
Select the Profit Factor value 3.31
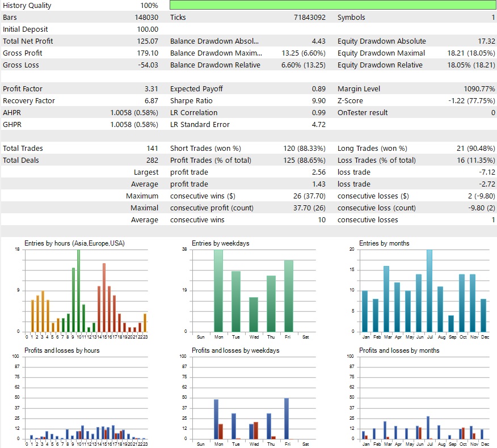151,88
